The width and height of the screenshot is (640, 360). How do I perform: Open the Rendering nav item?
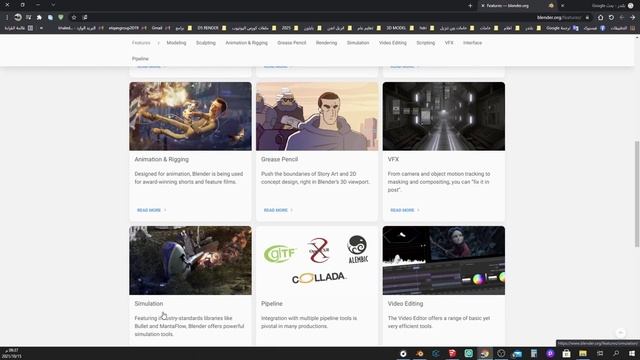click(x=327, y=43)
